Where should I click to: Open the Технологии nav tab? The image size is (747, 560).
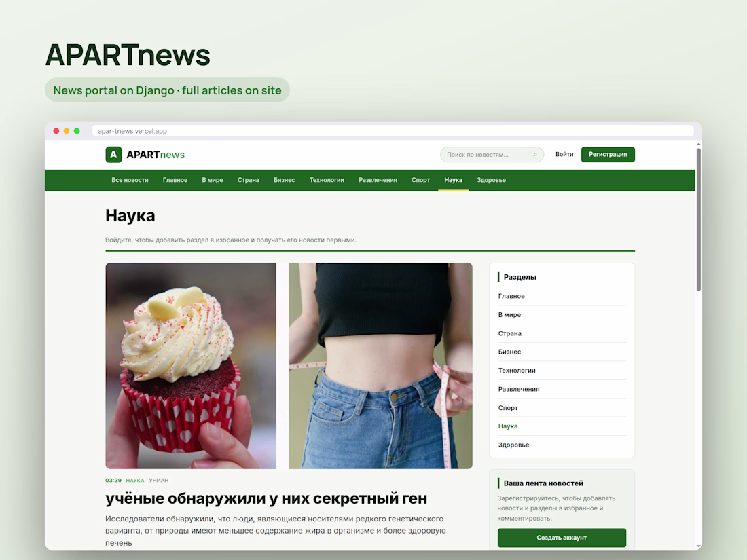[x=327, y=180]
